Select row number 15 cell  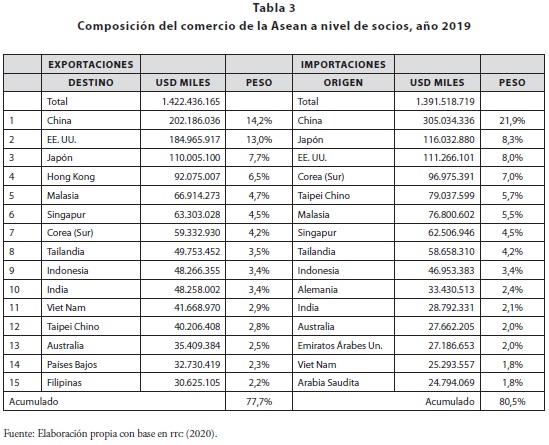[22, 382]
